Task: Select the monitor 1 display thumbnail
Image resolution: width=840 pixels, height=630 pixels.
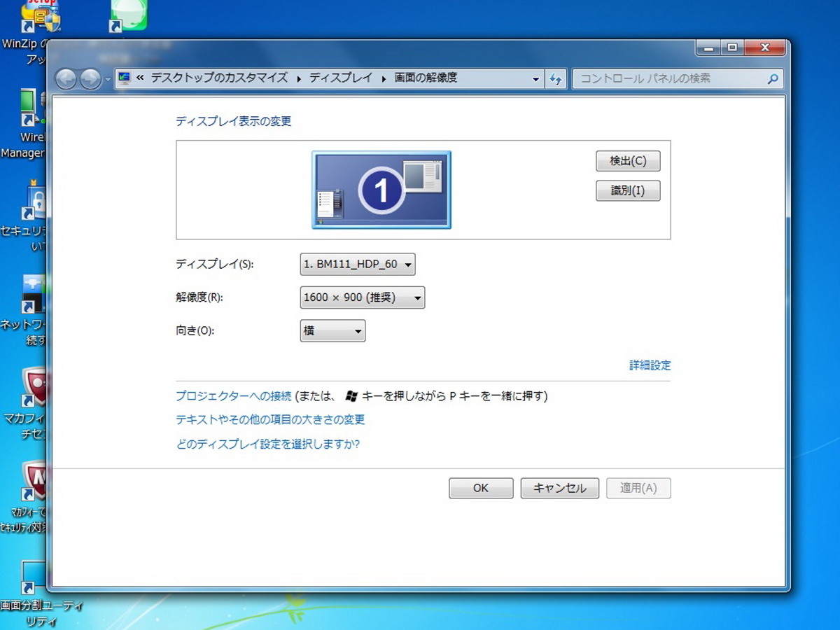Action: point(381,190)
